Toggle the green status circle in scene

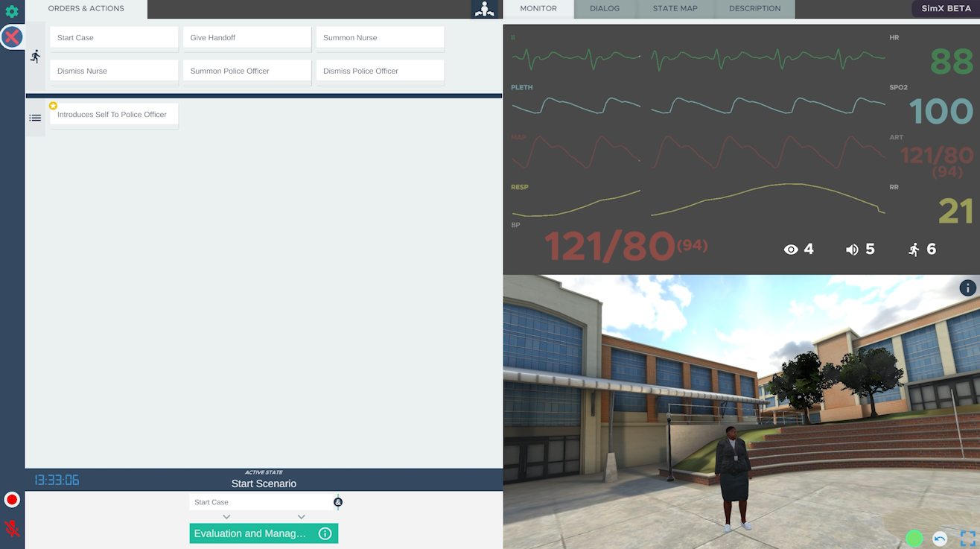[x=914, y=539]
